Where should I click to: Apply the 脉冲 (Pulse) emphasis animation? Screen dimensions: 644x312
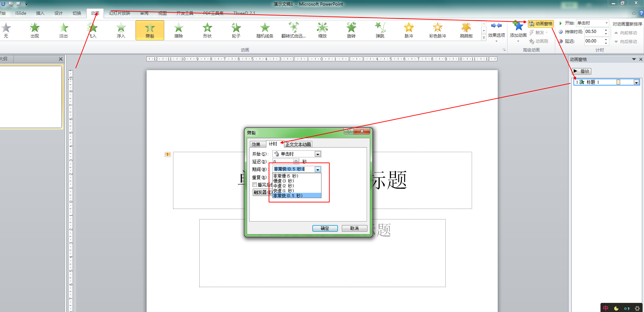tap(409, 30)
